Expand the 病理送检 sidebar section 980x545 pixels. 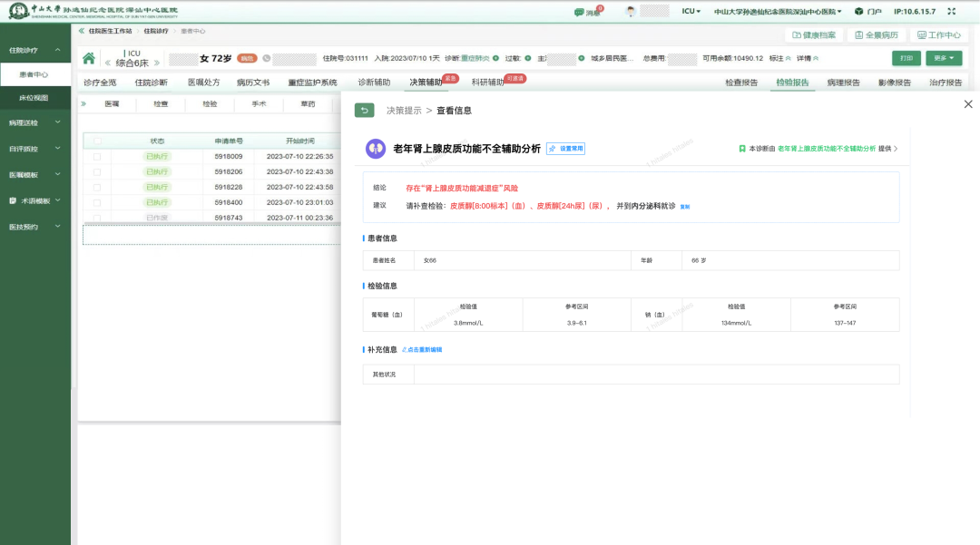pyautogui.click(x=34, y=122)
